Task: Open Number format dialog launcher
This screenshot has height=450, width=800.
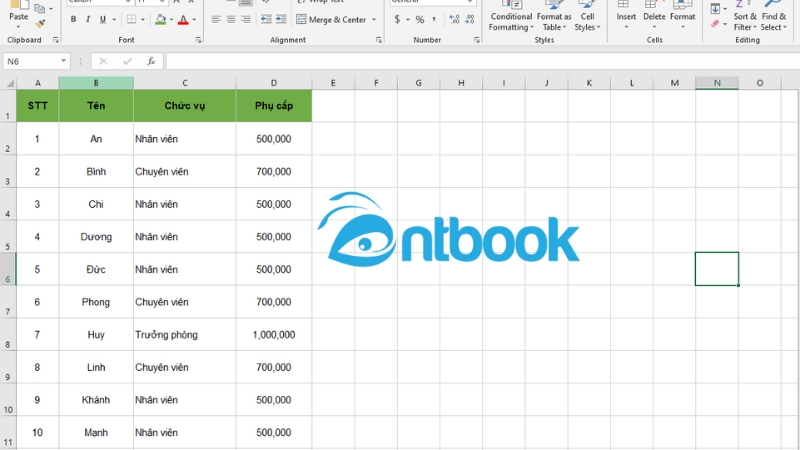Action: click(x=477, y=40)
